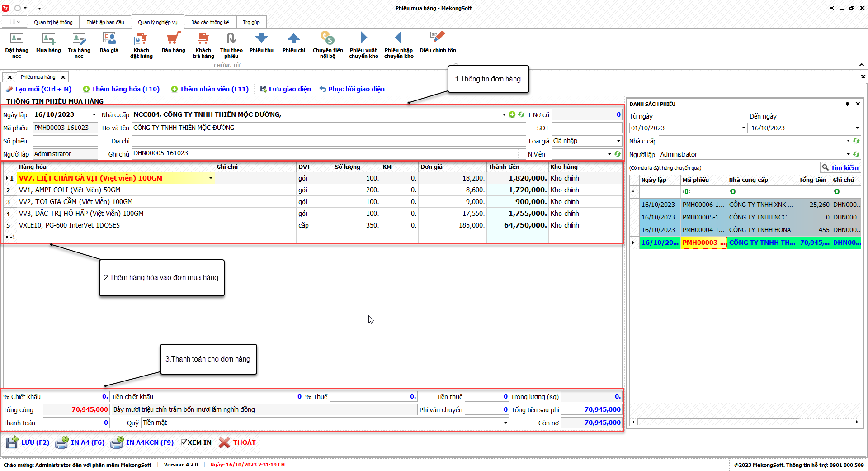Open the Quản trị hệ thống tab
This screenshot has height=471, width=868.
tap(53, 22)
